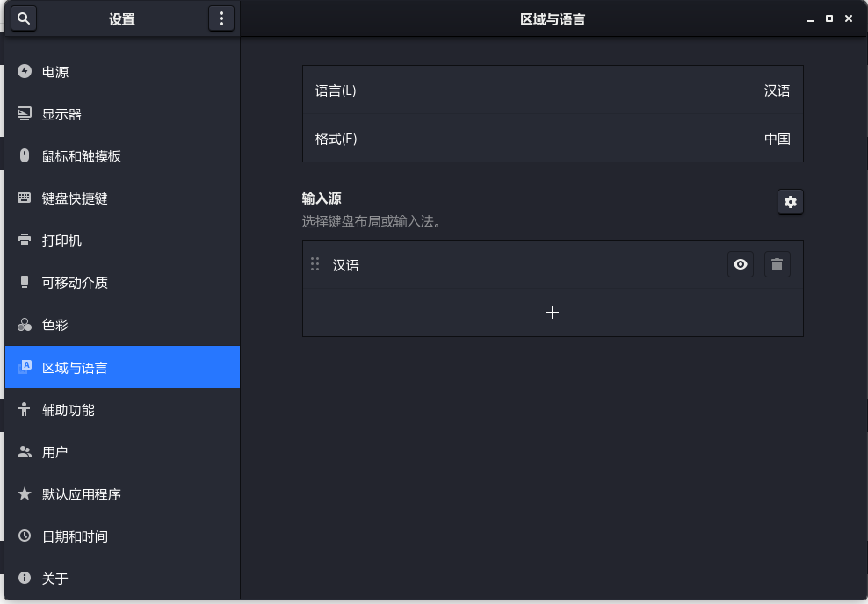Click the 输入源 section heading
This screenshot has width=868, height=604.
(322, 198)
